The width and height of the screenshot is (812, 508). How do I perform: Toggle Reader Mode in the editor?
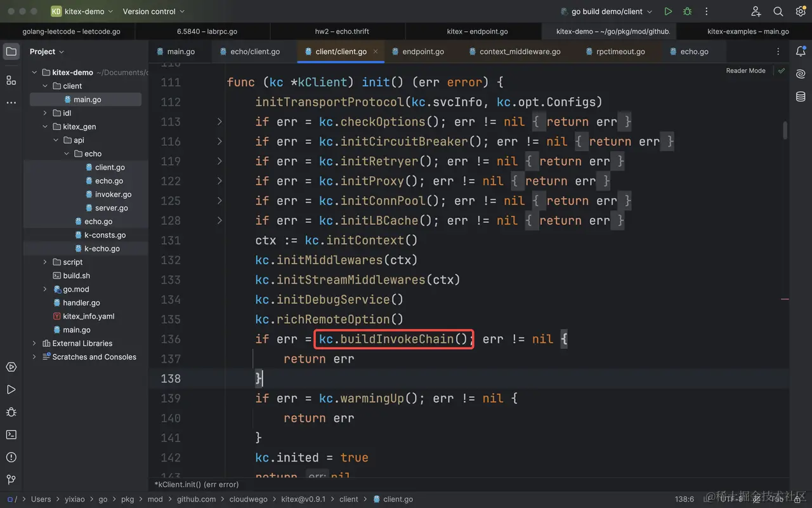(745, 71)
